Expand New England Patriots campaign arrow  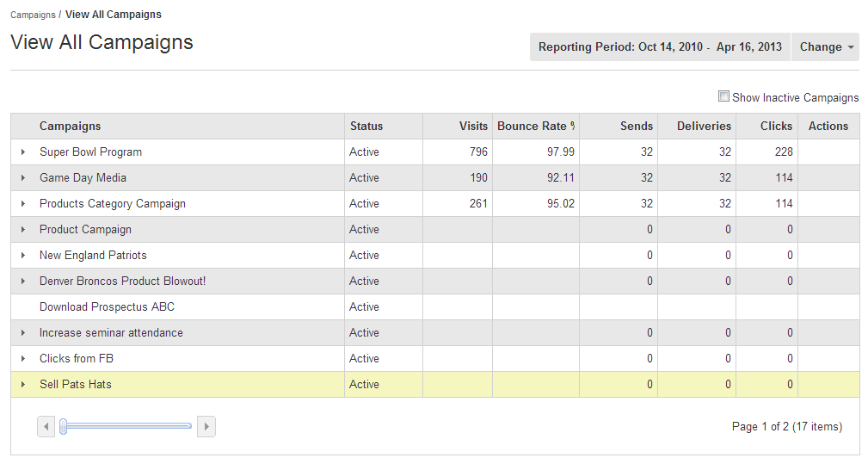(23, 256)
